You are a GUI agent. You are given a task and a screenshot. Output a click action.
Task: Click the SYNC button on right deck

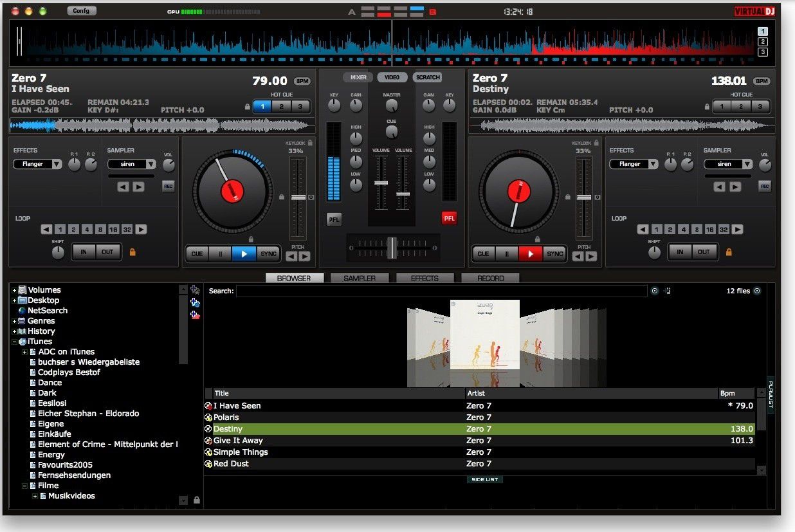click(x=554, y=253)
